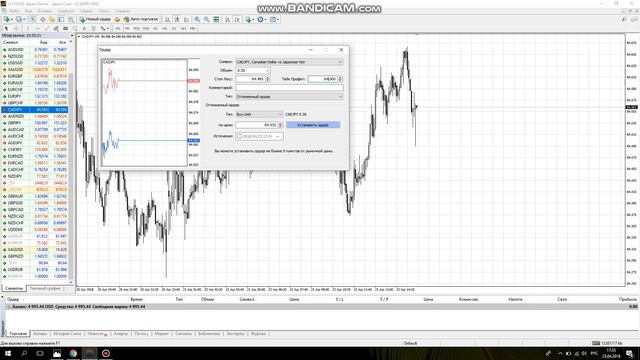Toggle the Auto-trading button
This screenshot has height=360, width=640.
[141, 19]
